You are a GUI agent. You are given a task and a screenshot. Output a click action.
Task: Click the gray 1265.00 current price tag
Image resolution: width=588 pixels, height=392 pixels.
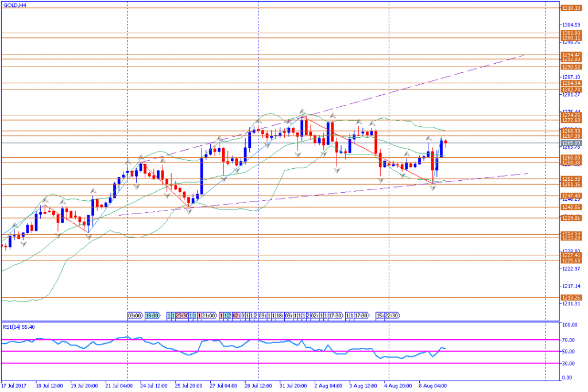(x=571, y=143)
